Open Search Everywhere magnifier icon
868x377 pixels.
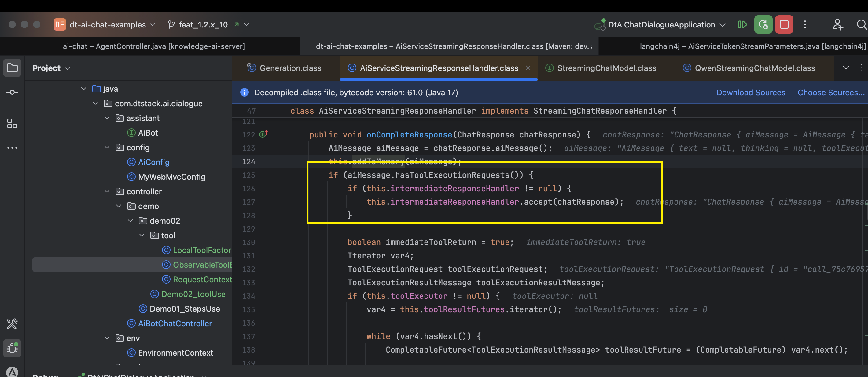[x=861, y=25]
